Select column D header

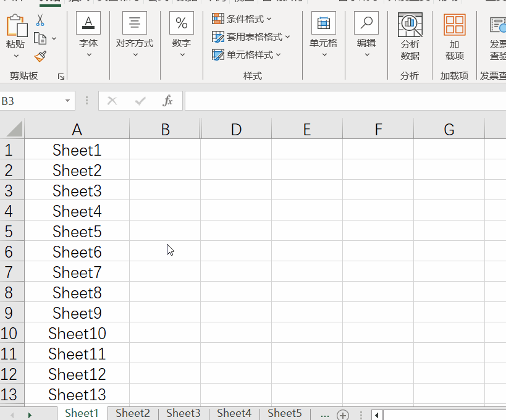pos(236,129)
